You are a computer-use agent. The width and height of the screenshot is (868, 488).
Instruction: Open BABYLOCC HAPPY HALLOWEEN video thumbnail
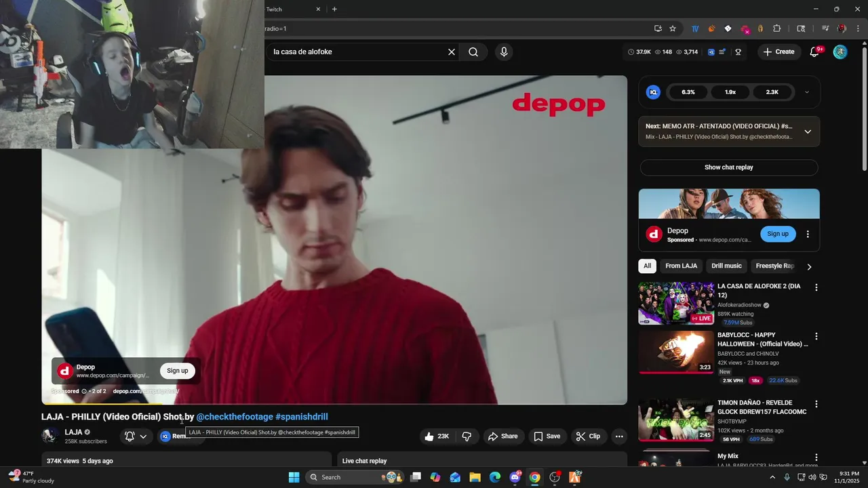click(x=676, y=352)
